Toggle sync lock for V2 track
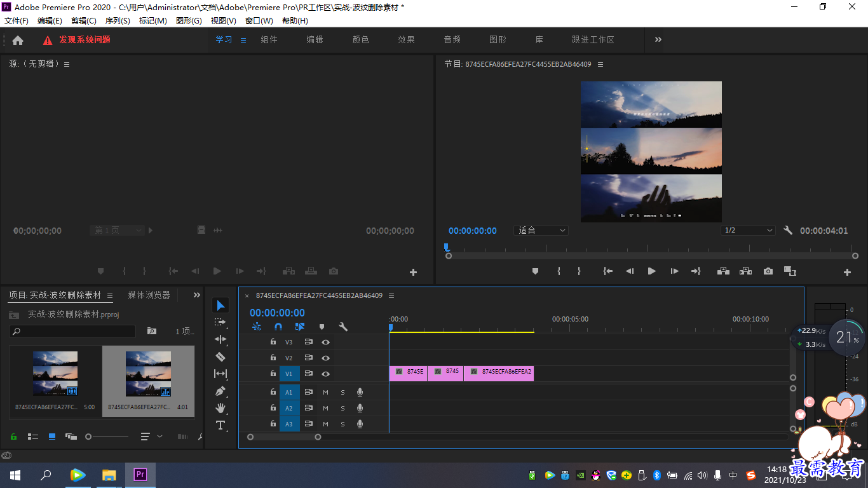 [x=308, y=358]
